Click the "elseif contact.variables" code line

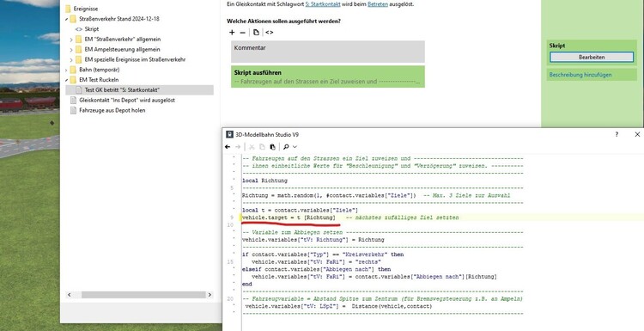tap(317, 269)
